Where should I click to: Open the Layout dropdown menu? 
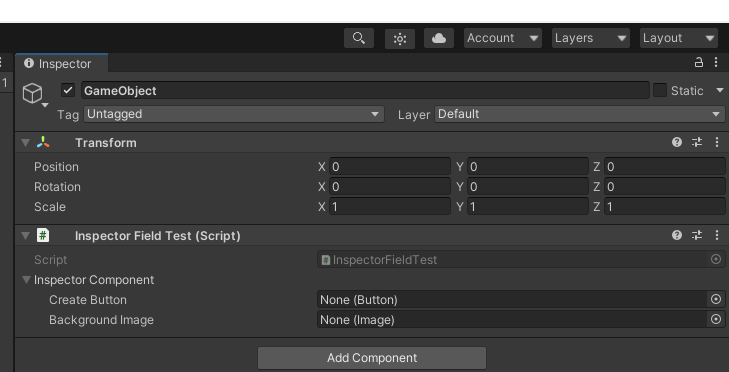678,38
